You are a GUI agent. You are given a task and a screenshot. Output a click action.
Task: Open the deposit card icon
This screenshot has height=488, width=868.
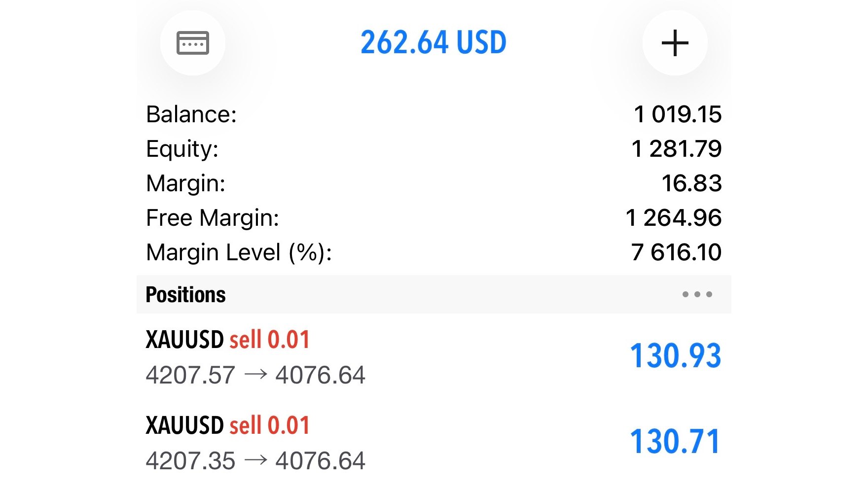click(x=193, y=43)
